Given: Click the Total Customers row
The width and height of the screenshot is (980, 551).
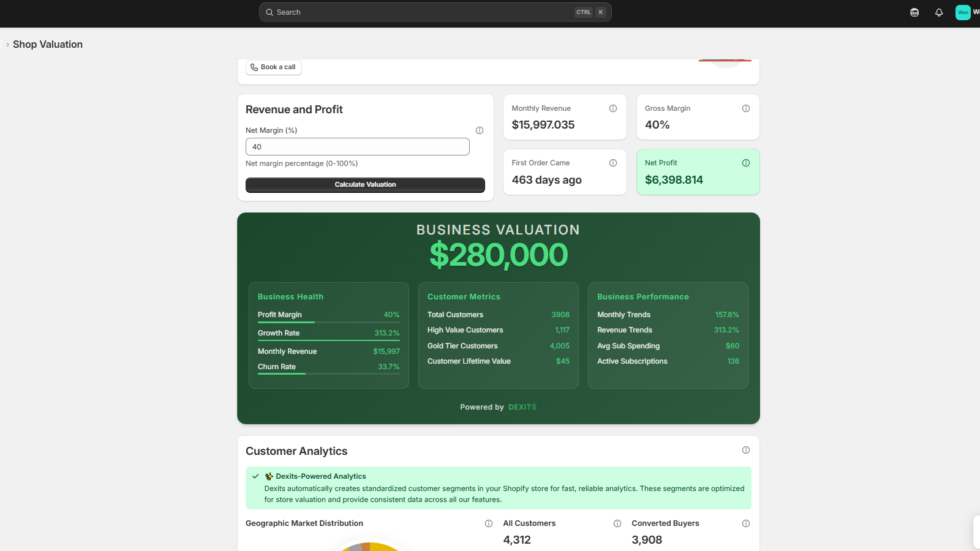Looking at the screenshot, I should (499, 315).
